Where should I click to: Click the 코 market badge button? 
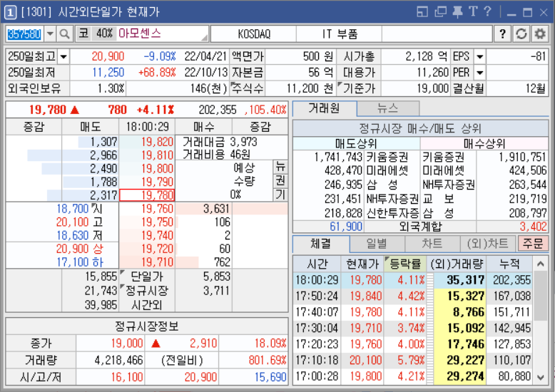point(84,33)
